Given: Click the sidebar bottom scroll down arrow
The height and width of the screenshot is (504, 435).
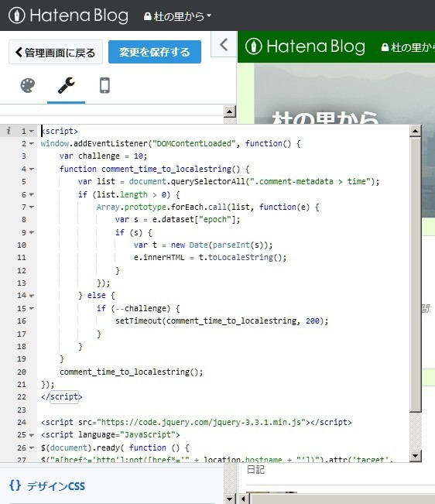Looking at the screenshot, I should point(229,499).
